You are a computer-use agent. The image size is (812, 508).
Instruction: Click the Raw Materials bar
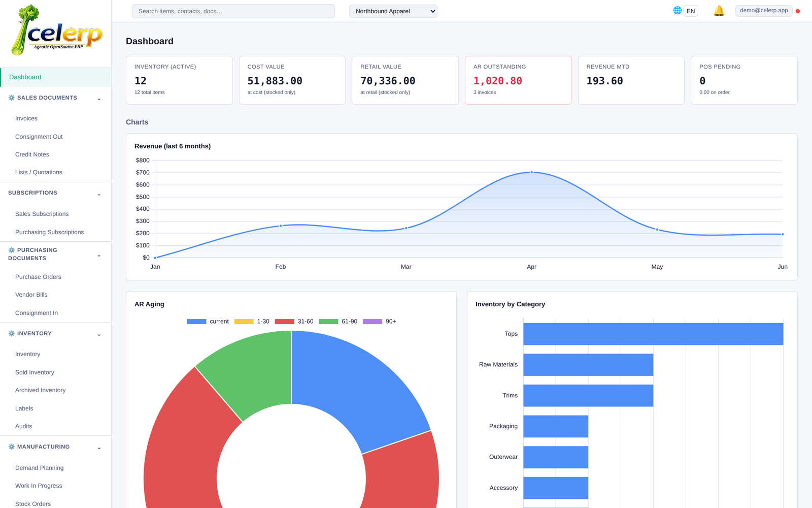pos(588,365)
